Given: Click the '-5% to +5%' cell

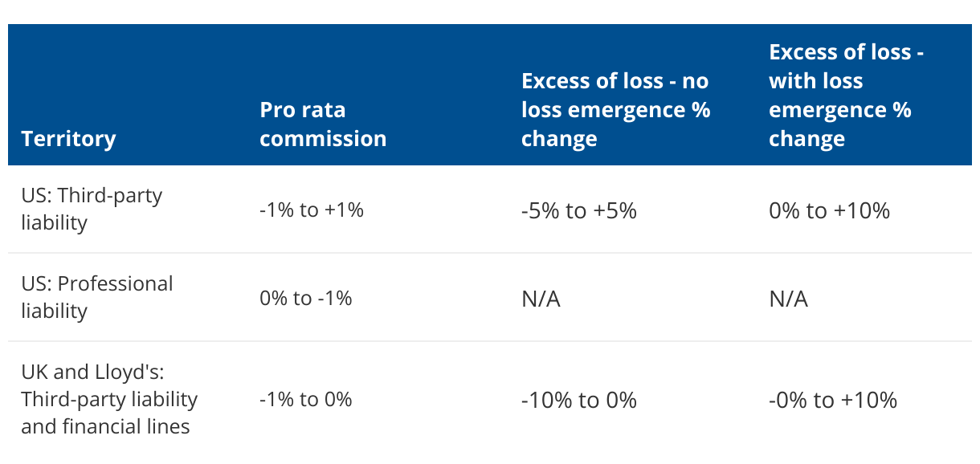Looking at the screenshot, I should coord(578,210).
